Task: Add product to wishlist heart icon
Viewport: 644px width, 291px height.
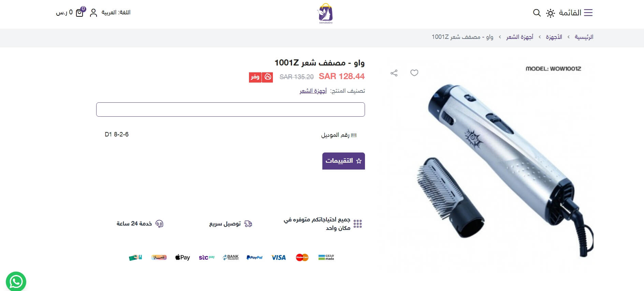Action: click(414, 73)
